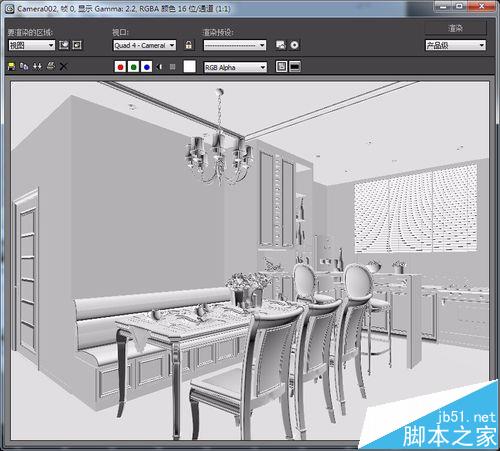Screen dimensions: 500x451
Task: Maximize the rendered frame window
Action: [460, 6]
